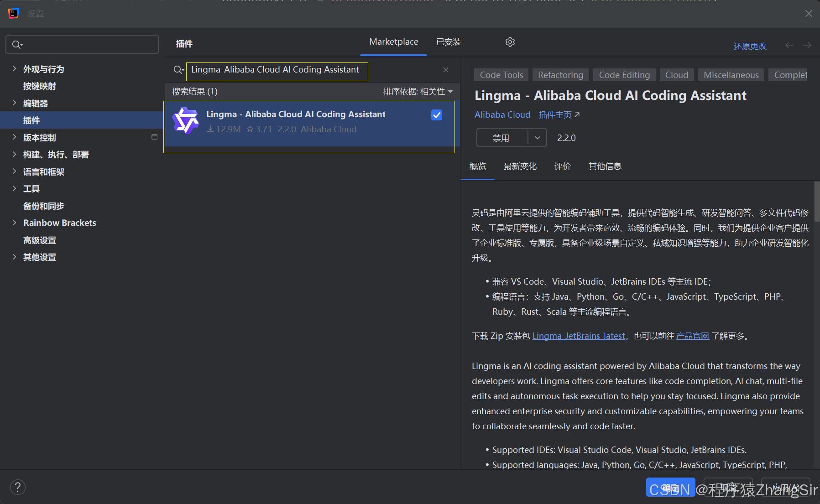Image resolution: width=820 pixels, height=504 pixels.
Task: Click the version control project-level icon
Action: click(x=154, y=137)
